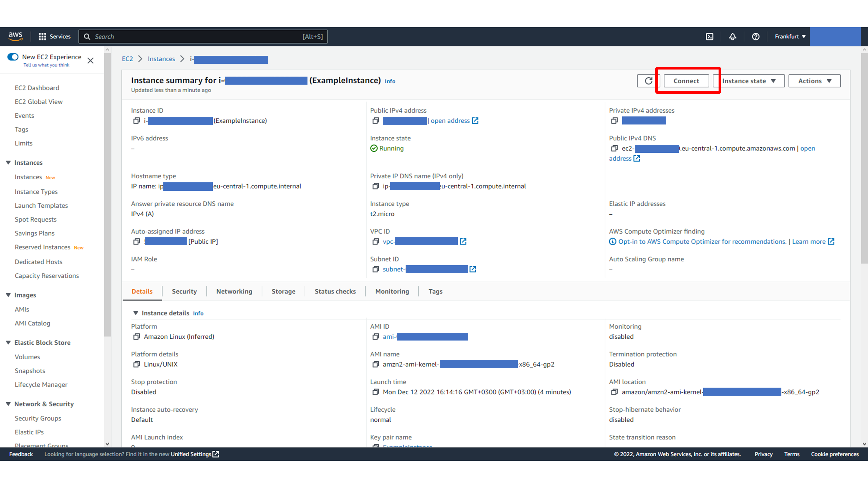Open the Public IPv4 open address link
Image resolution: width=868 pixels, height=488 pixels.
(454, 121)
